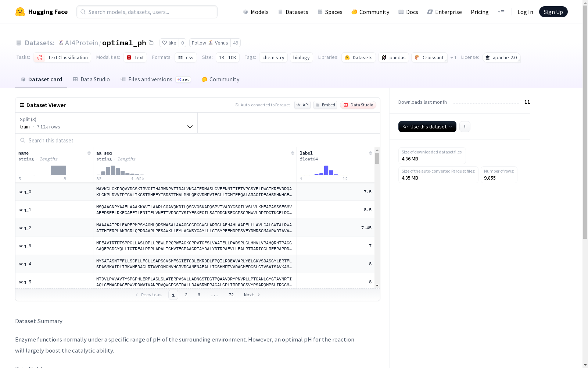
Task: Open the Data Studio tab
Action: (92, 79)
